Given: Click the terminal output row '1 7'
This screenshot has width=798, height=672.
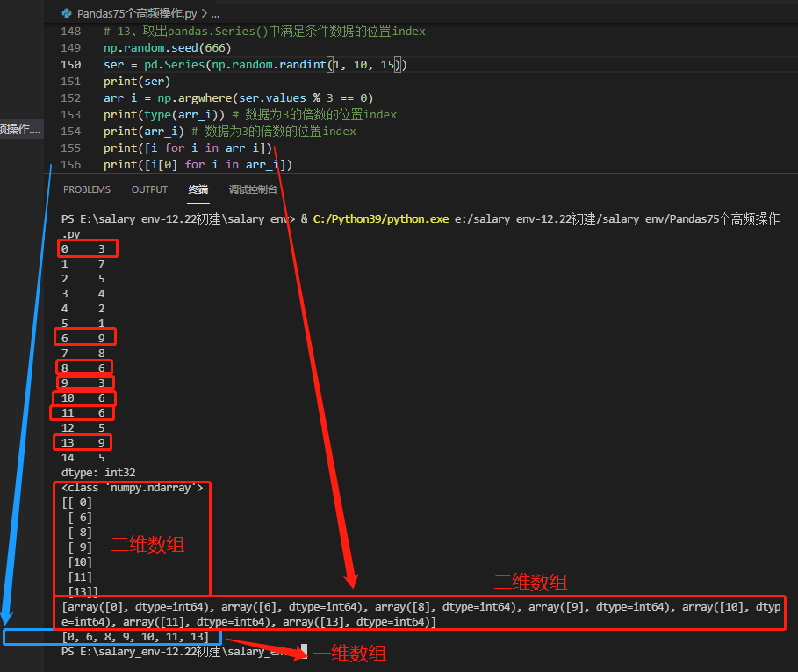Looking at the screenshot, I should (x=83, y=264).
